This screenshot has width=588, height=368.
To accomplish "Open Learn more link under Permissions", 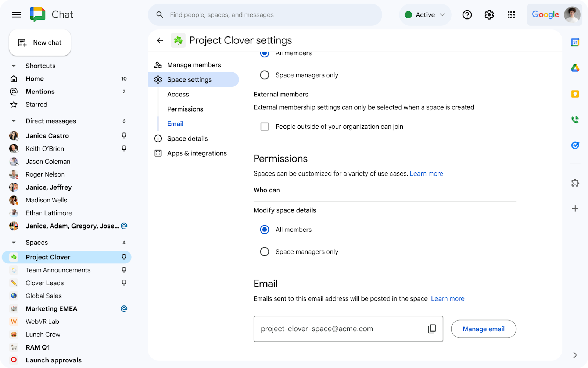I will tap(426, 174).
